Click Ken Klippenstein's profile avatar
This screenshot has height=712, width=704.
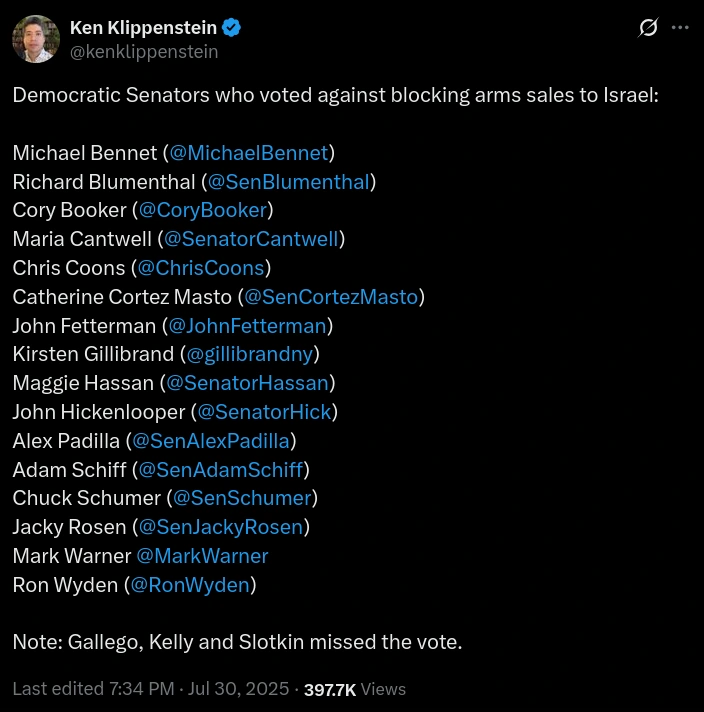pyautogui.click(x=35, y=39)
